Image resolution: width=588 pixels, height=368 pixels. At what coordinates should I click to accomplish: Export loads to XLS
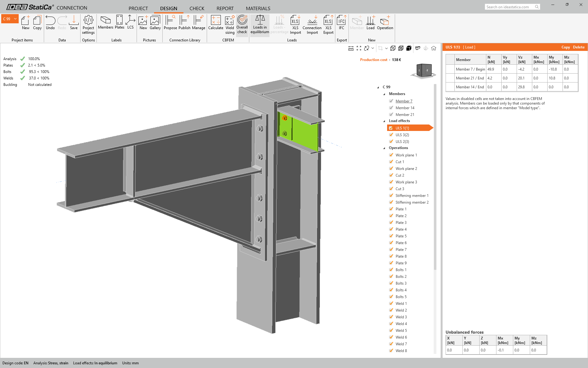328,25
